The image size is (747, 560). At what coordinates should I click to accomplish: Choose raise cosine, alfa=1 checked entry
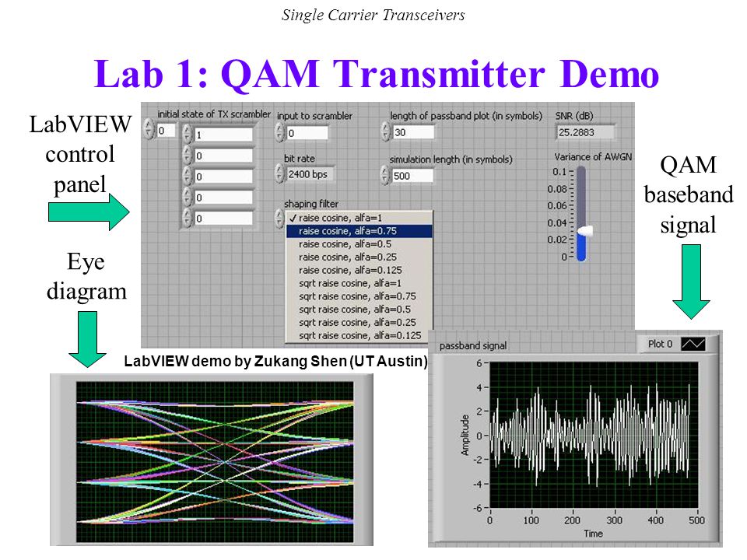[359, 218]
